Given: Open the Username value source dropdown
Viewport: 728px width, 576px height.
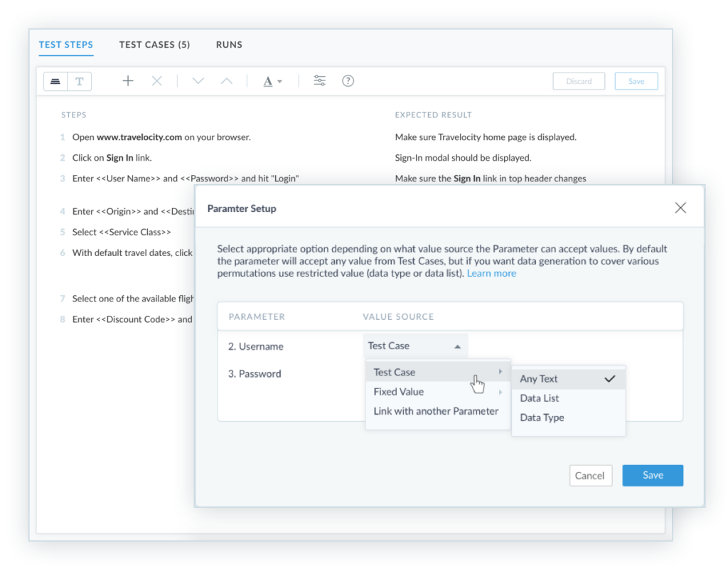Looking at the screenshot, I should tap(415, 346).
